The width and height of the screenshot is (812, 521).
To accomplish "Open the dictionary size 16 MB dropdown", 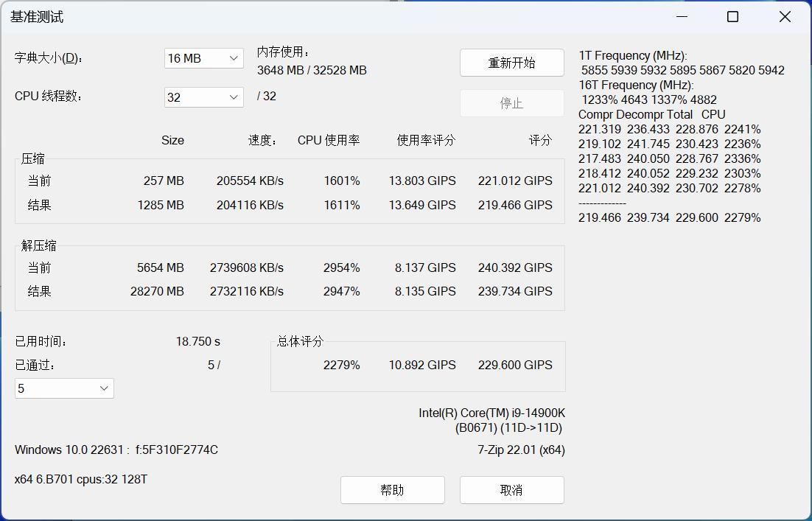I will tap(203, 58).
